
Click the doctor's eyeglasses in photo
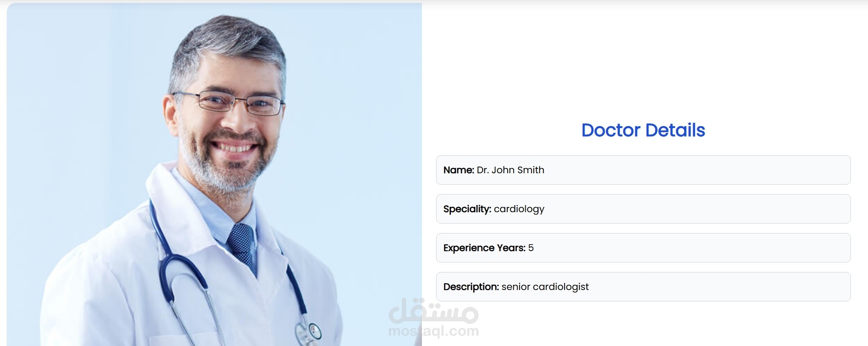coord(228,103)
